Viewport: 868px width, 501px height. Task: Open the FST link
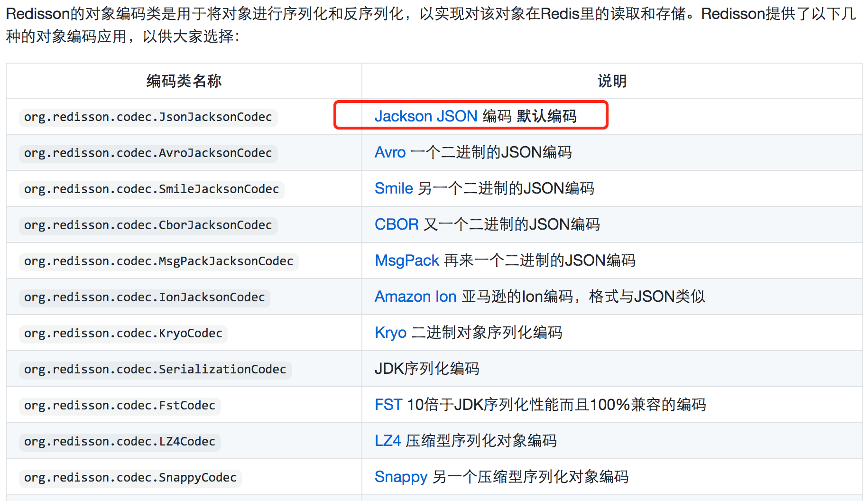click(388, 405)
